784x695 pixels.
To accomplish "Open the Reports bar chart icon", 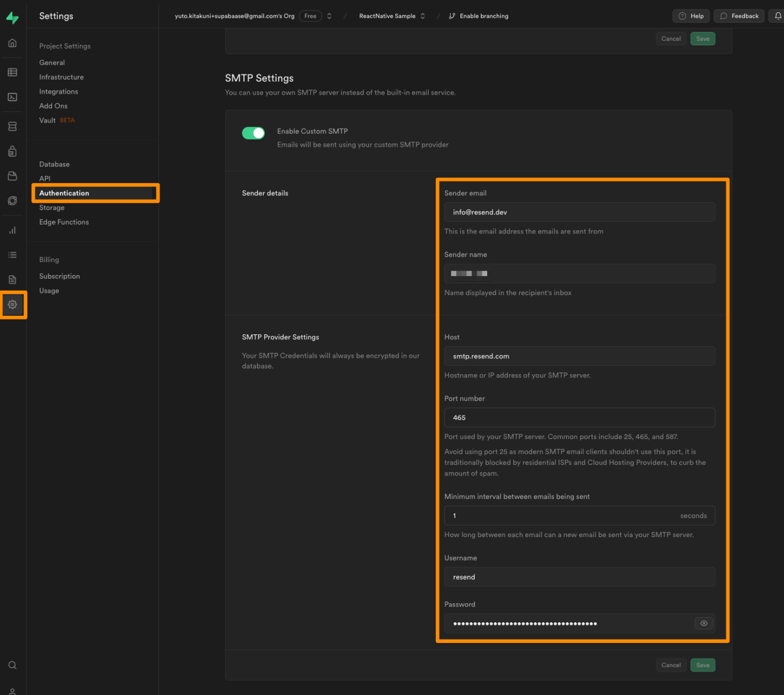I will click(12, 230).
